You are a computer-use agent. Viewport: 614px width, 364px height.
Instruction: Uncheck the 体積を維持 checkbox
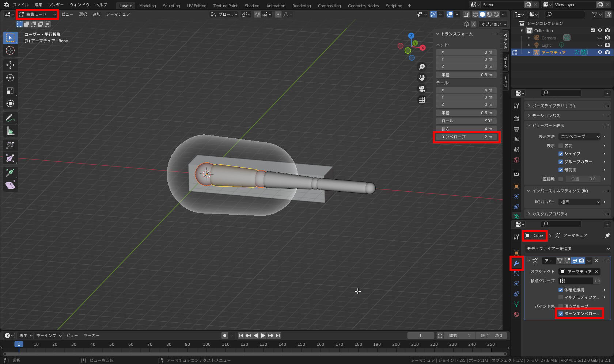(561, 290)
